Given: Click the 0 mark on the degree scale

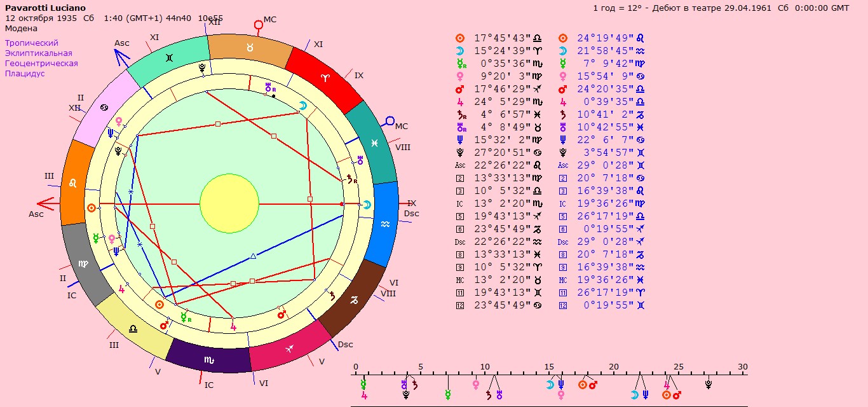Looking at the screenshot, I should [356, 367].
